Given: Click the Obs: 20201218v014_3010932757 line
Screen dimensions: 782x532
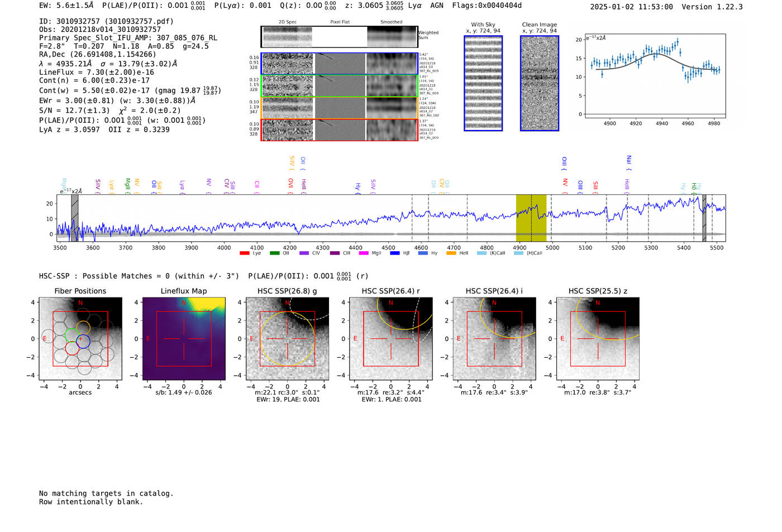Looking at the screenshot, I should tap(100, 30).
